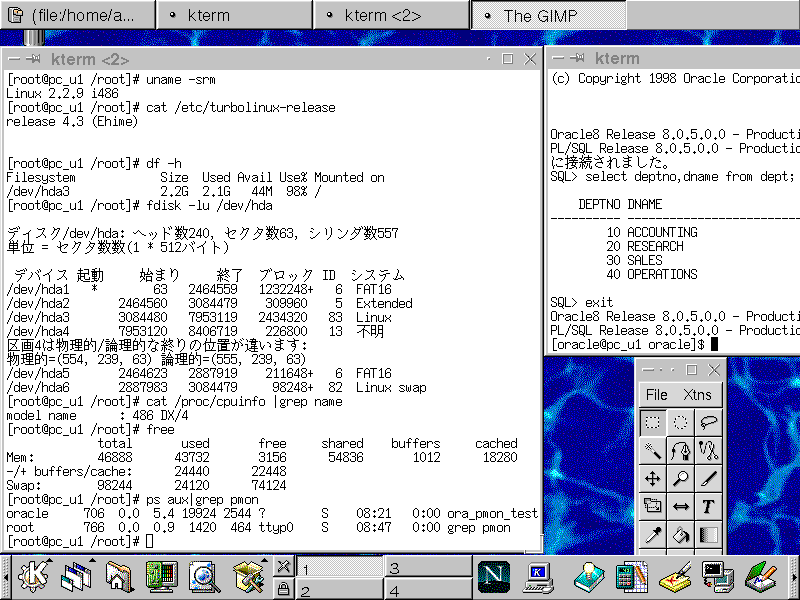The height and width of the screenshot is (600, 800).
Task: Click "ora_pmon_test" in the ps output
Action: pyautogui.click(x=492, y=513)
